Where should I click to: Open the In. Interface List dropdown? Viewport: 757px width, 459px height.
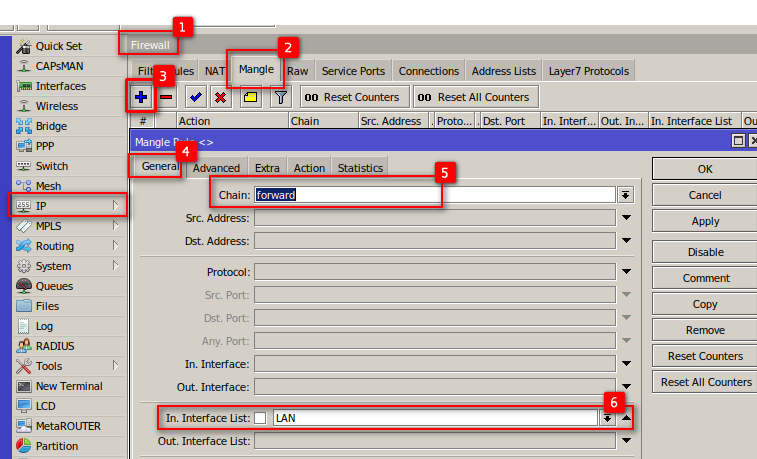click(x=607, y=418)
